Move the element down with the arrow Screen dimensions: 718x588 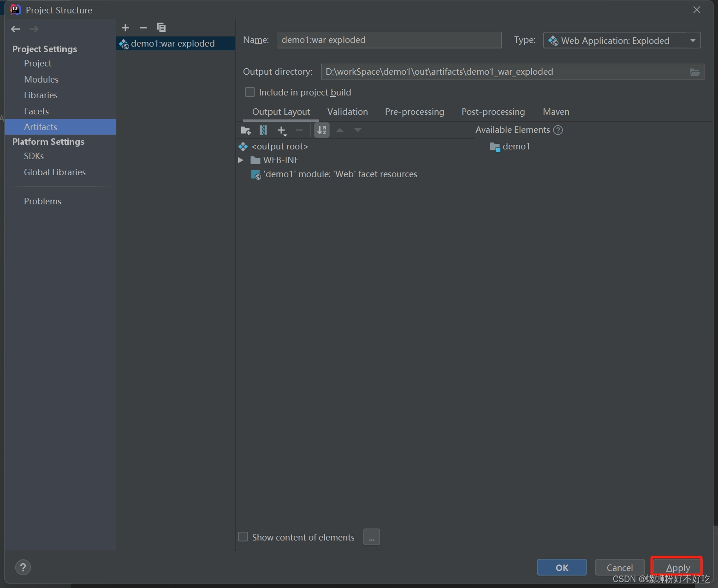point(358,131)
